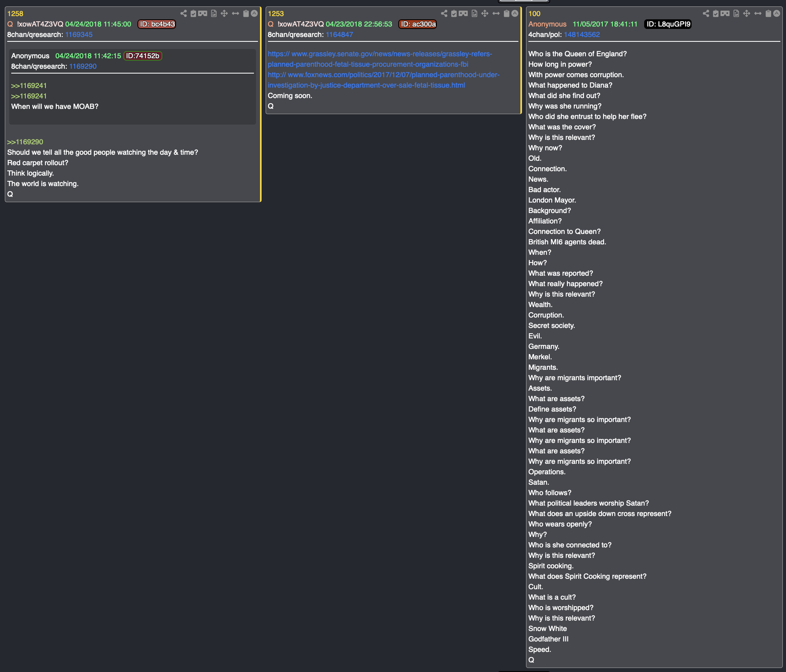Image resolution: width=786 pixels, height=672 pixels.
Task: Click the VR goggles icon on post 1258
Action: tap(203, 14)
